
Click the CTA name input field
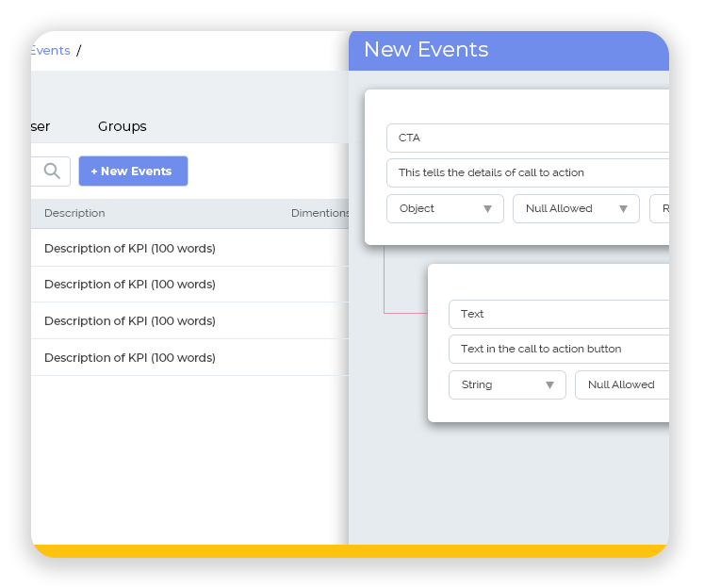tap(528, 138)
